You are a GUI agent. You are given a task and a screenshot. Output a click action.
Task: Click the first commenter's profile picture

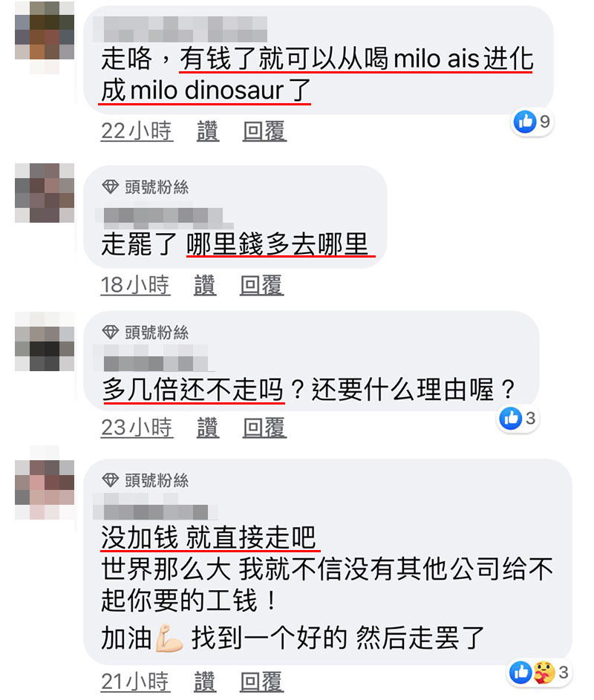pos(45,38)
